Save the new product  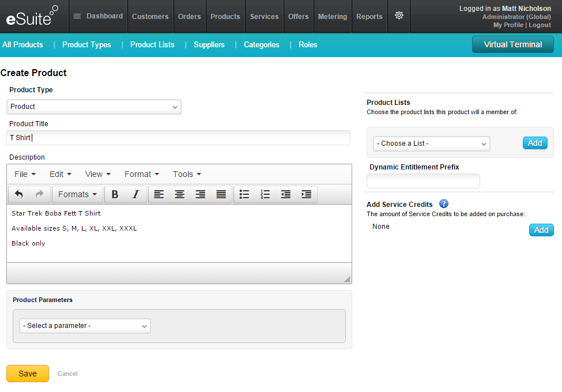point(28,374)
